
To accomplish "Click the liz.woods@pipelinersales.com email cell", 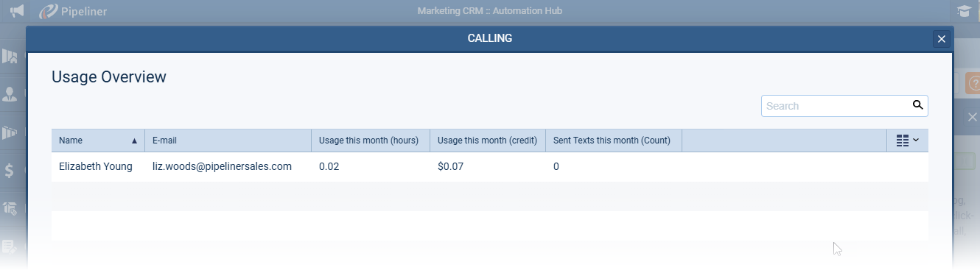I will pos(222,167).
